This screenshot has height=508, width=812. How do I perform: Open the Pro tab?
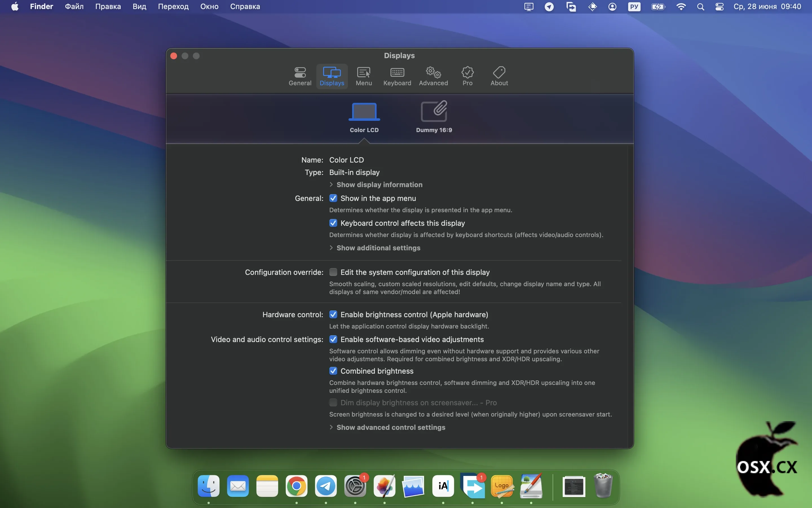tap(467, 76)
